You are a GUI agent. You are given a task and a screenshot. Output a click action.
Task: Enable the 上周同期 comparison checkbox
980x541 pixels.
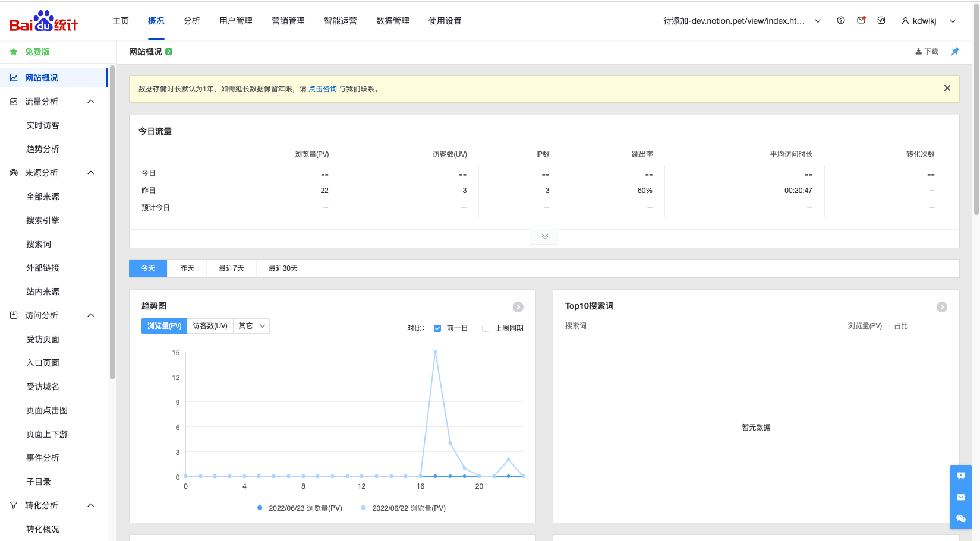(486, 328)
